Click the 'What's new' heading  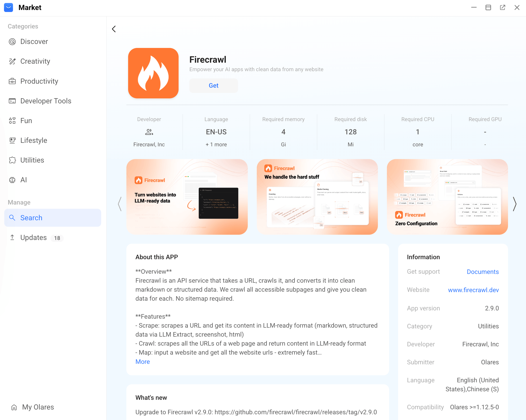pyautogui.click(x=151, y=398)
